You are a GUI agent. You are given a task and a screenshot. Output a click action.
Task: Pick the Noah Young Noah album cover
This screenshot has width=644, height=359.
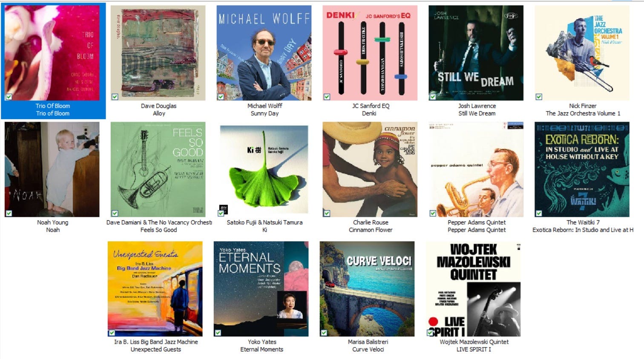click(x=52, y=169)
